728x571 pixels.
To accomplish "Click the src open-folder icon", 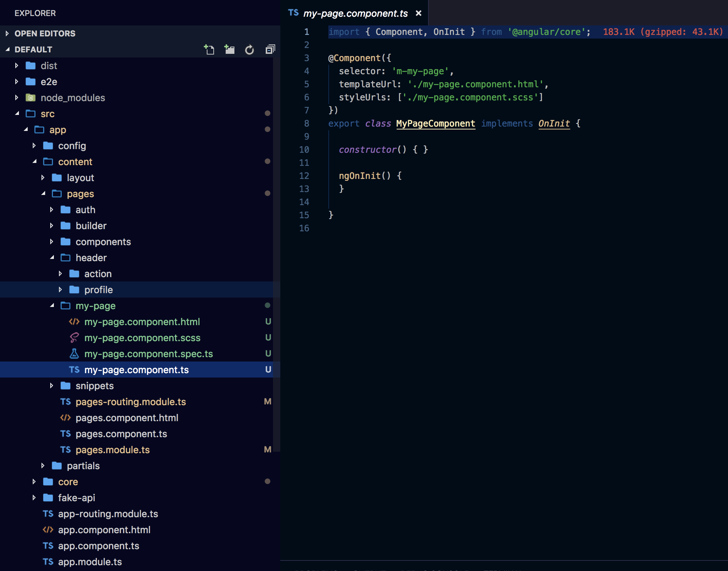I will 31,113.
